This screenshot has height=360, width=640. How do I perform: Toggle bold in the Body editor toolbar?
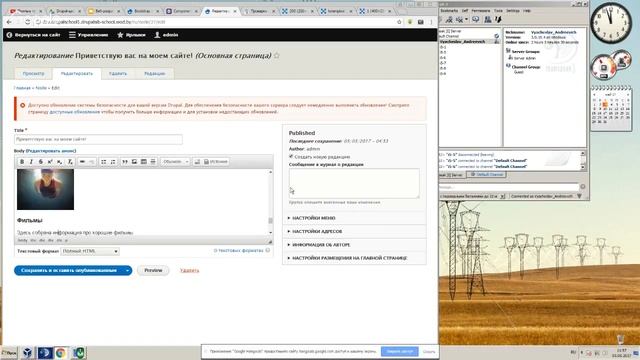click(22, 162)
